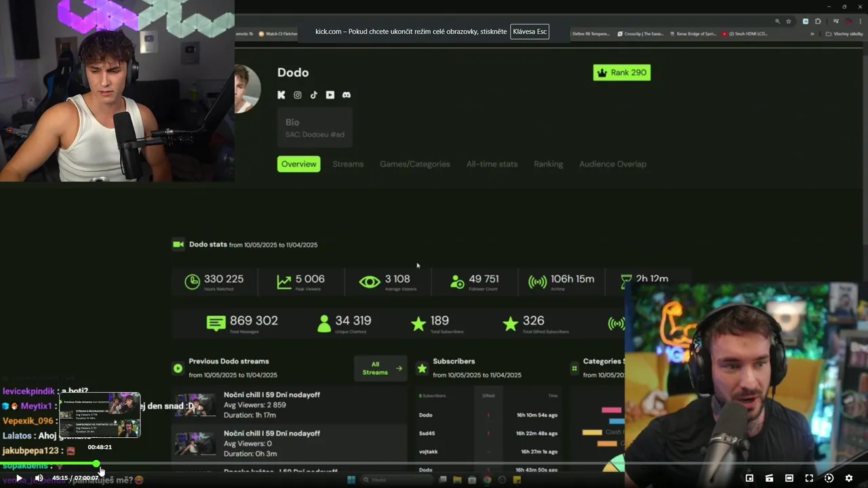Open the Games/Categories tab
Screen dimensions: 868x488
point(415,164)
